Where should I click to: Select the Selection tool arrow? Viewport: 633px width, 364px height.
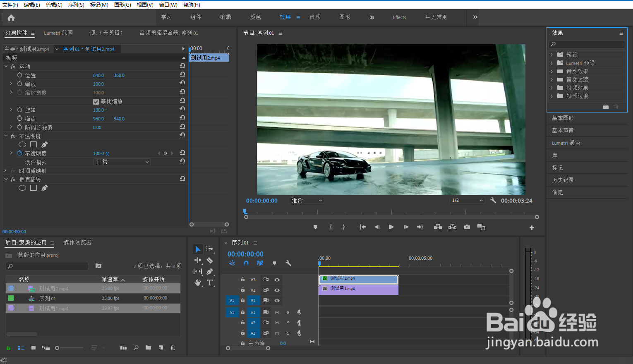(198, 249)
